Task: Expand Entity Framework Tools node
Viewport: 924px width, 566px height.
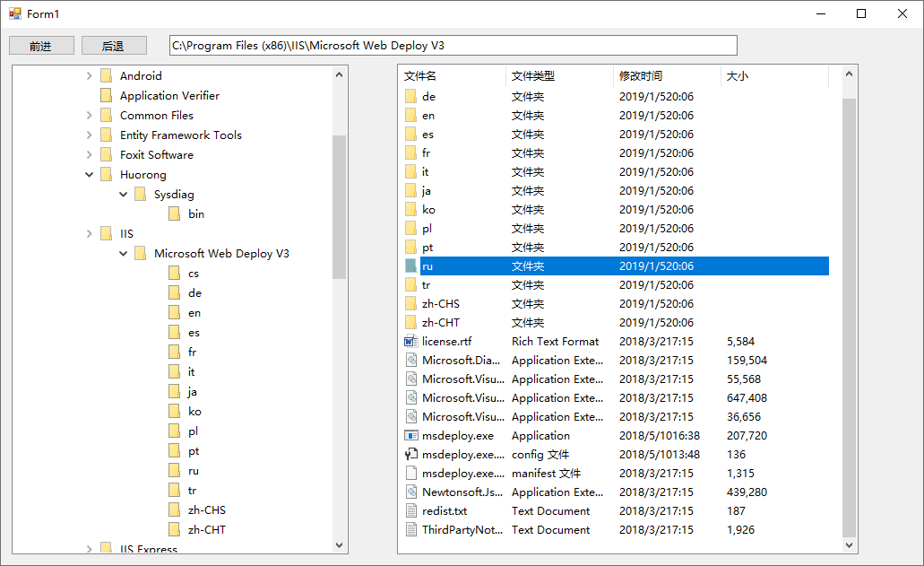Action: point(89,135)
